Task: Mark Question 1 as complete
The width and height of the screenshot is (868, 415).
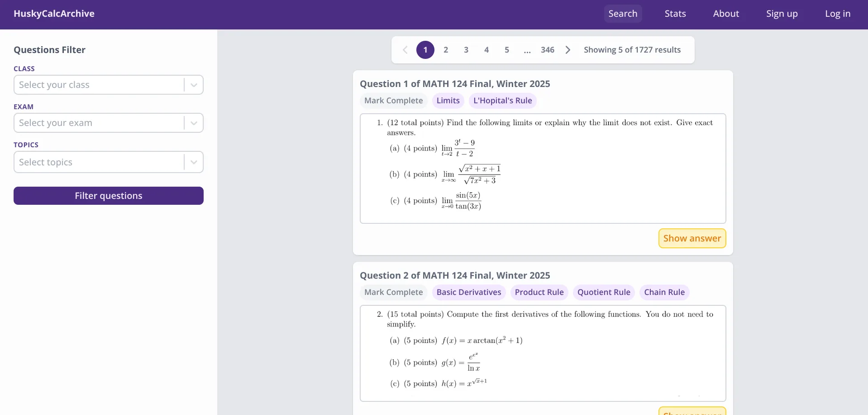Action: click(x=394, y=101)
